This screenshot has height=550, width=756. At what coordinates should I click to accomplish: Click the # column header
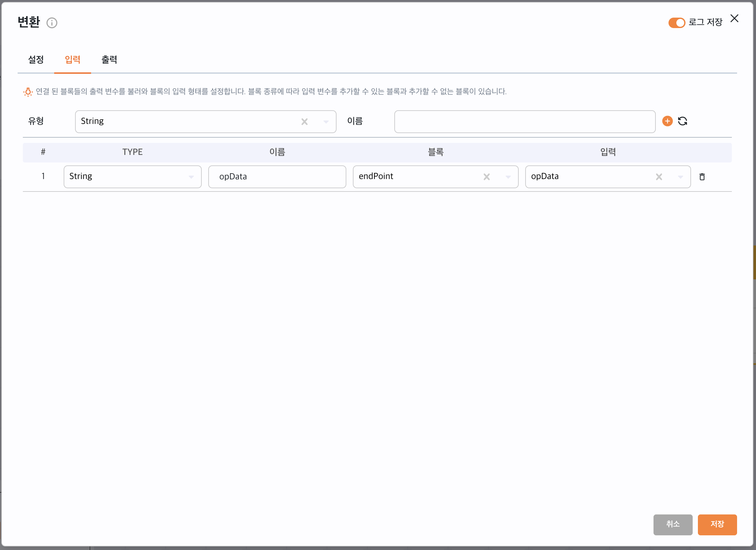[43, 152]
